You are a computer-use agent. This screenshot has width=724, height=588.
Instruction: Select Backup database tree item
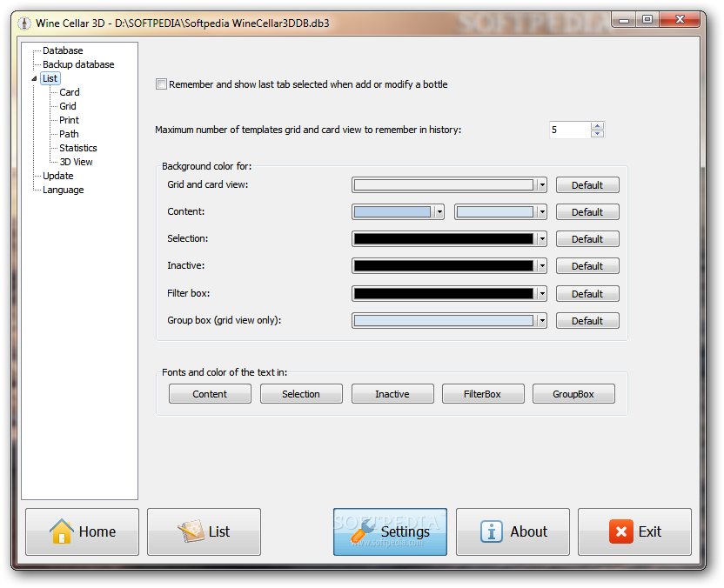point(78,64)
